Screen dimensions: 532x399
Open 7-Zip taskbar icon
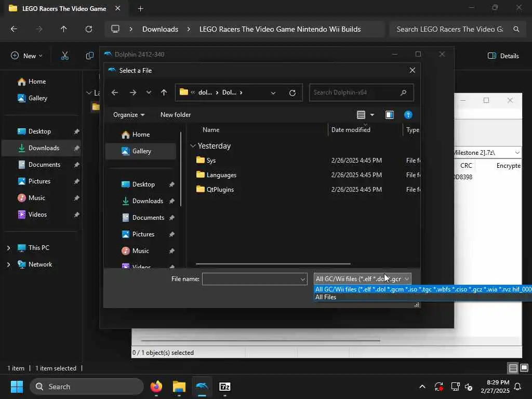click(x=224, y=387)
